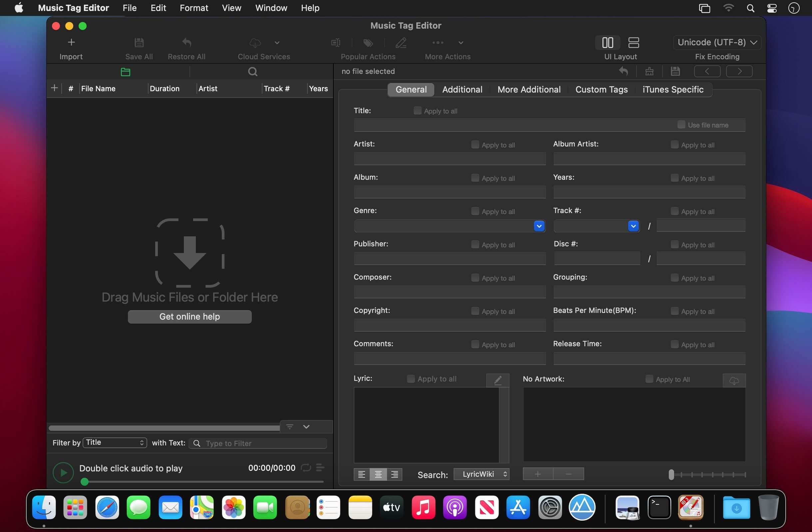Enable Use file name checkbox
Screen dimensions: 812x532
click(x=681, y=125)
